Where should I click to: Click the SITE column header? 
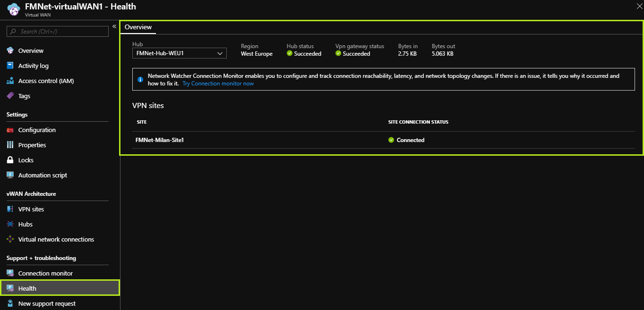(142, 122)
